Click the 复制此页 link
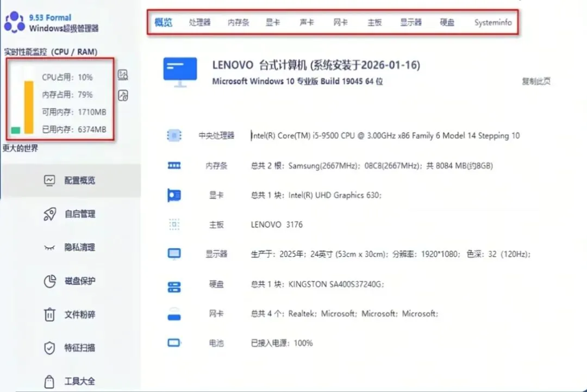The width and height of the screenshot is (587, 392). click(x=536, y=81)
